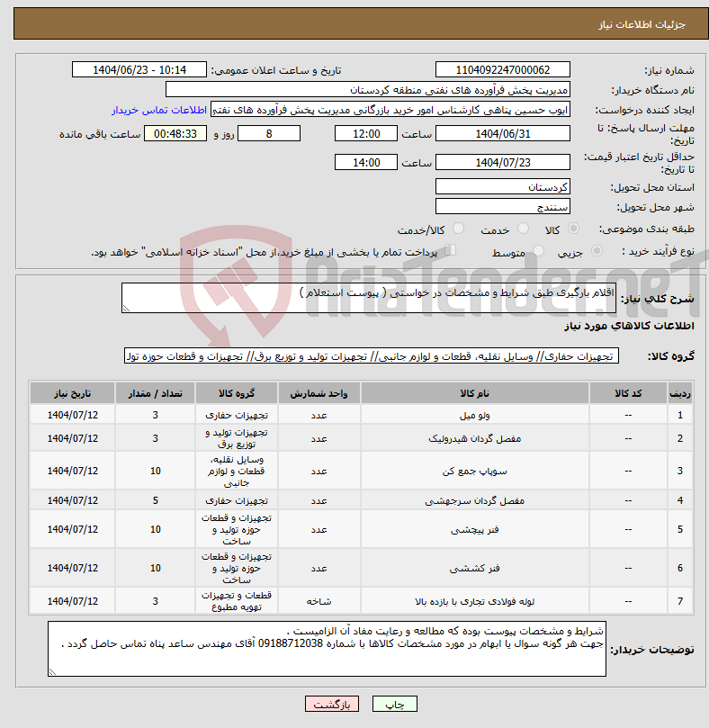This screenshot has width=709, height=728.
Task: Click the resize handle of توضیحات خریدار box
Action: click(52, 672)
